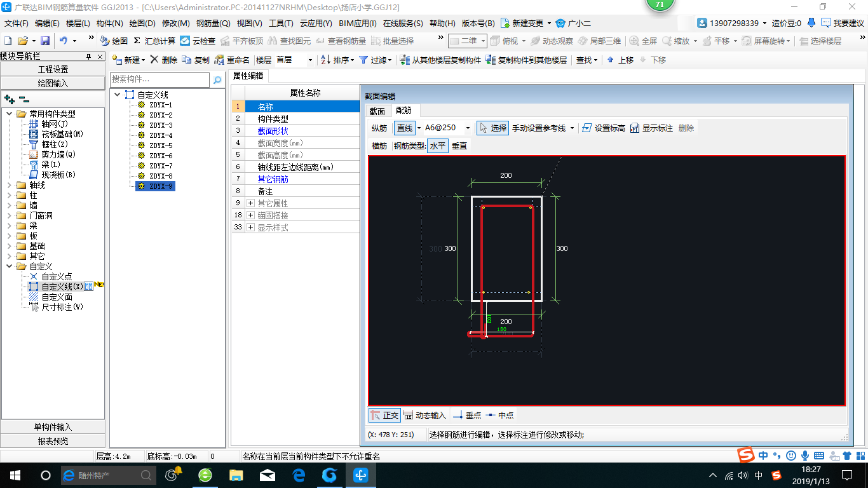The image size is (868, 488).
Task: Open the 文件(F) menu
Action: tap(16, 24)
